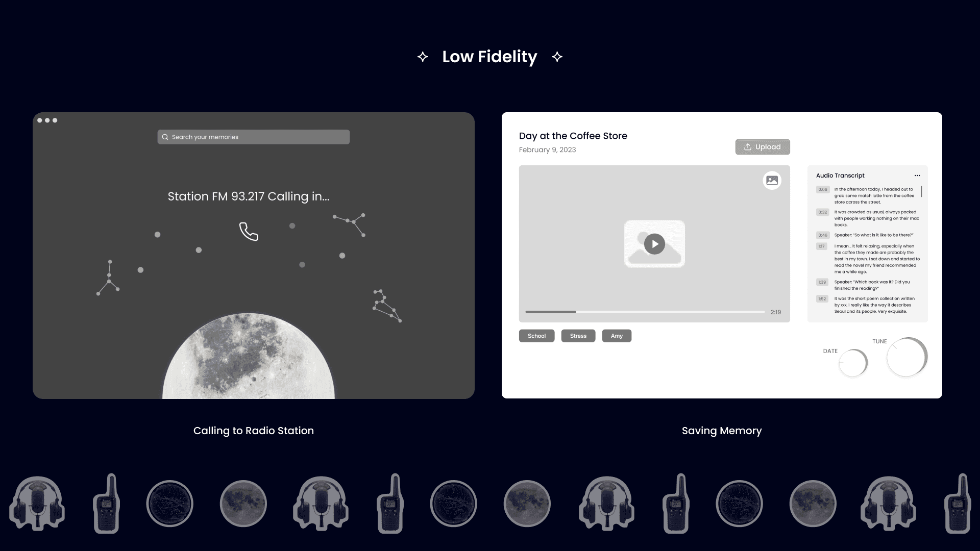Select the Amy tag

[617, 336]
